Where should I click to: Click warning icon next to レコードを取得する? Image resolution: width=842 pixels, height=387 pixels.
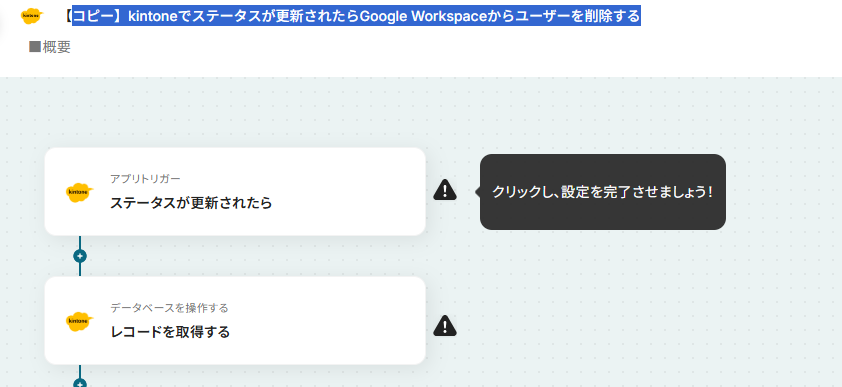point(445,325)
